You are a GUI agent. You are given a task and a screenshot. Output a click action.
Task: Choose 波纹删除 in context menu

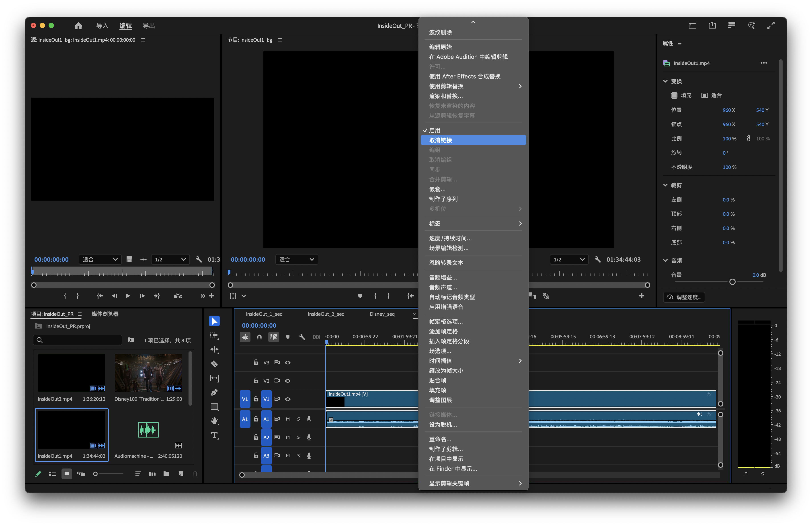(473, 32)
